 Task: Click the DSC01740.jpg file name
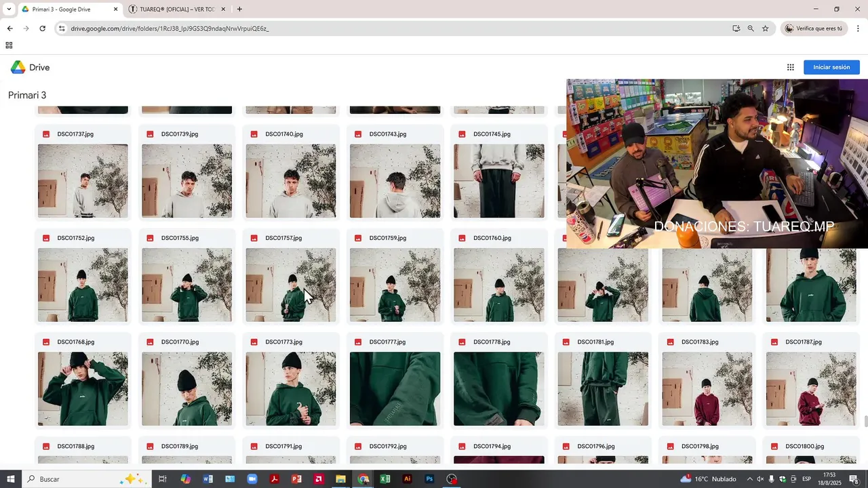coord(283,134)
